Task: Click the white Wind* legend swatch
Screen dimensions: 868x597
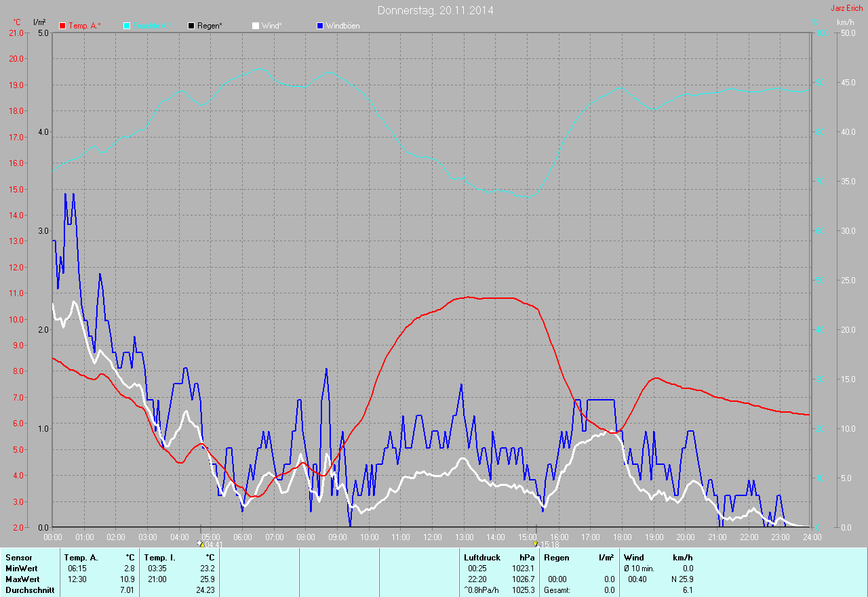Action: click(x=256, y=26)
